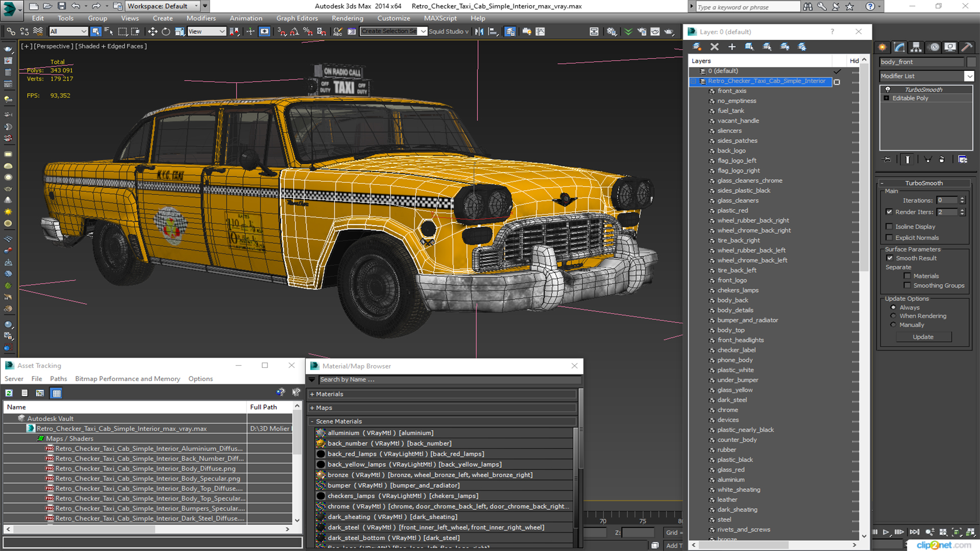This screenshot has width=980, height=551.
Task: Expand the Materials group in browser
Action: [x=312, y=394]
